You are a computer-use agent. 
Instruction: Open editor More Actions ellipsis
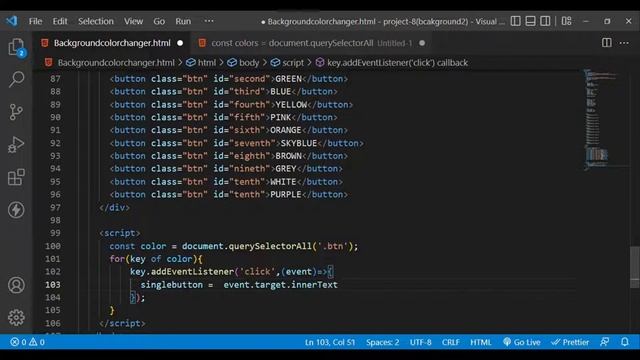point(624,42)
